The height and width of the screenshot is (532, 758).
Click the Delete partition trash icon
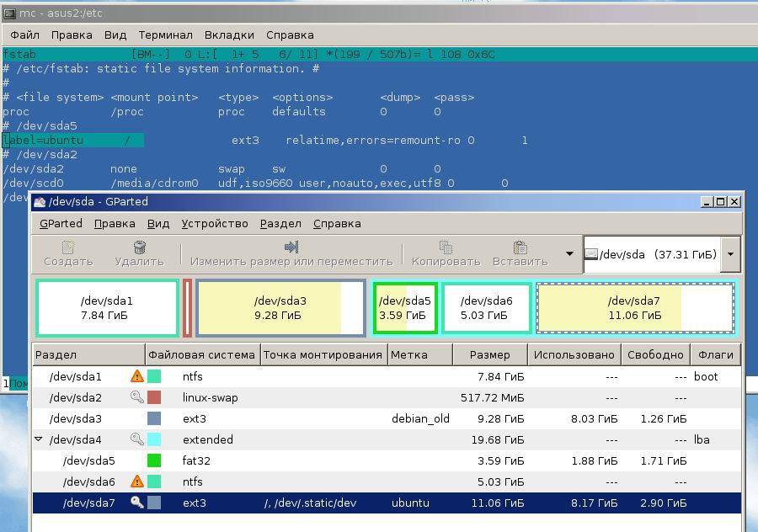(139, 247)
